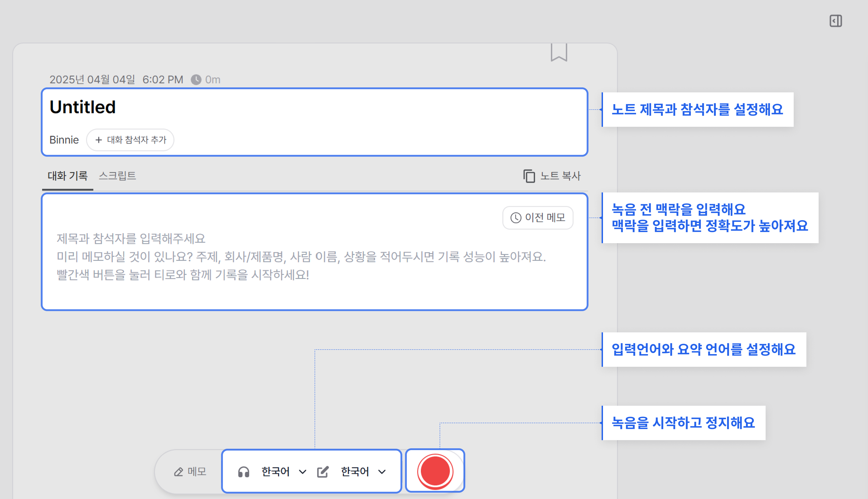This screenshot has width=868, height=499.
Task: Click the 대화 참석자 추가 button
Action: [x=130, y=140]
